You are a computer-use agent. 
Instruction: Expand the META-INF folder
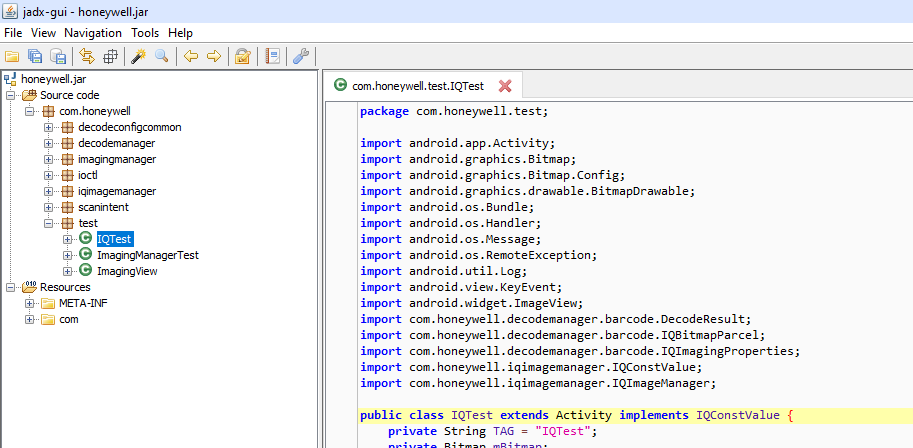30,304
